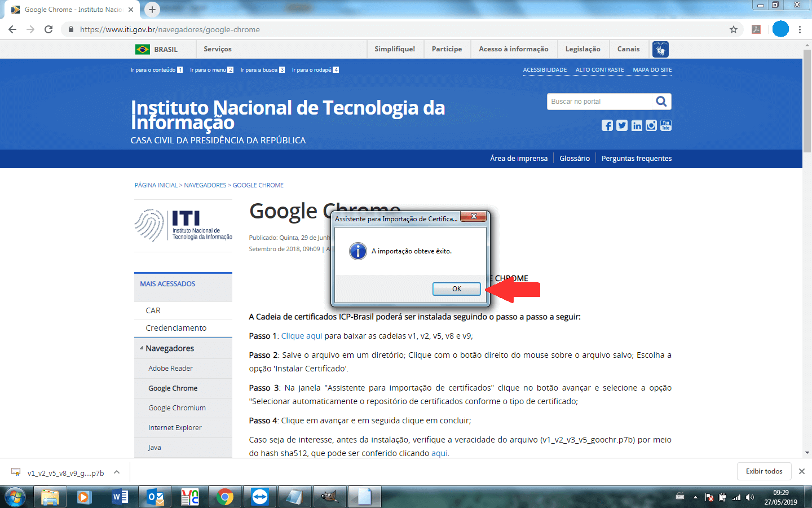This screenshot has width=812, height=508.
Task: Open ITI Instagram page icon
Action: (x=651, y=125)
